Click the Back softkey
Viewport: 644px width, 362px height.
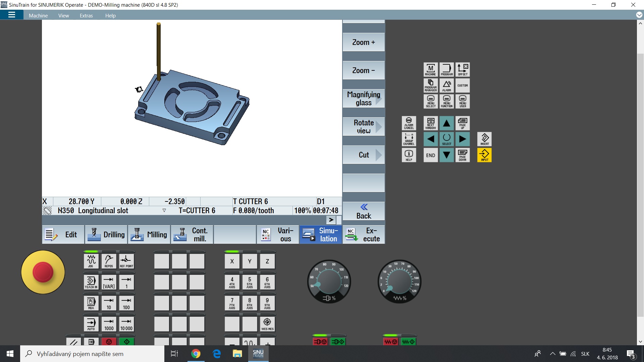(364, 211)
